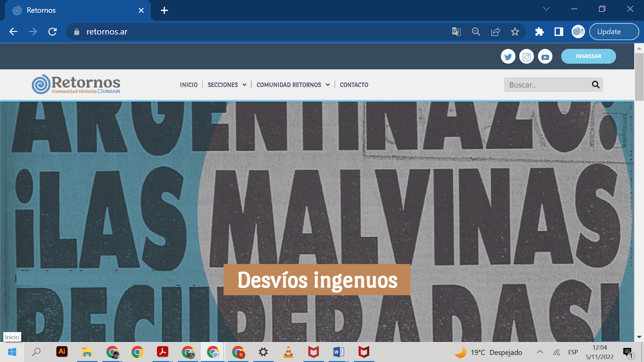Click the scrollbar down arrow
Image resolution: width=644 pixels, height=362 pixels.
click(x=639, y=337)
